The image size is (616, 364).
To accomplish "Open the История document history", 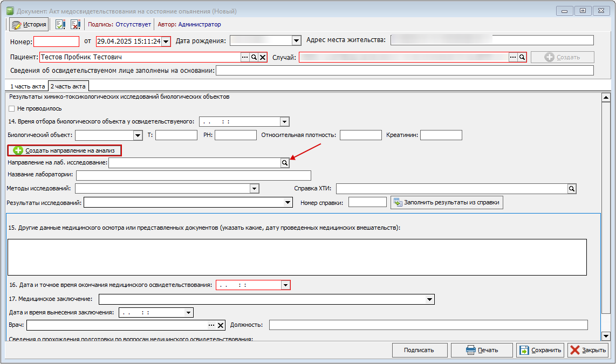I will tap(29, 24).
